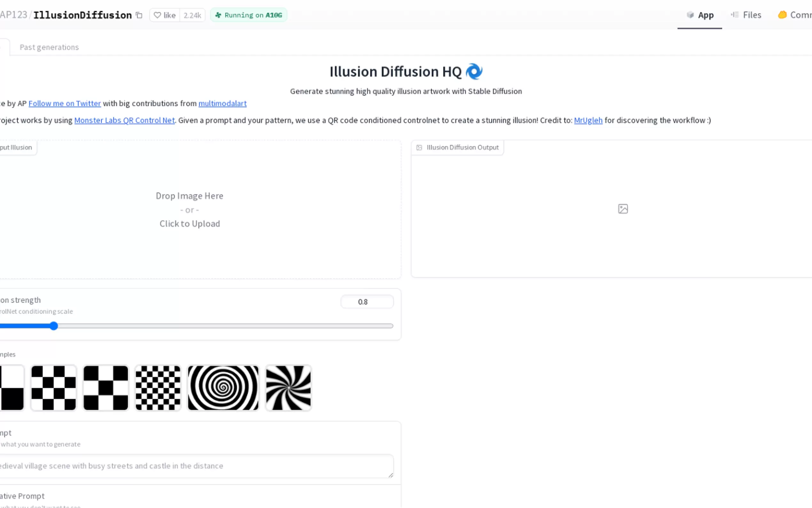
Task: Click the Community emoji icon in the header
Action: 782,15
